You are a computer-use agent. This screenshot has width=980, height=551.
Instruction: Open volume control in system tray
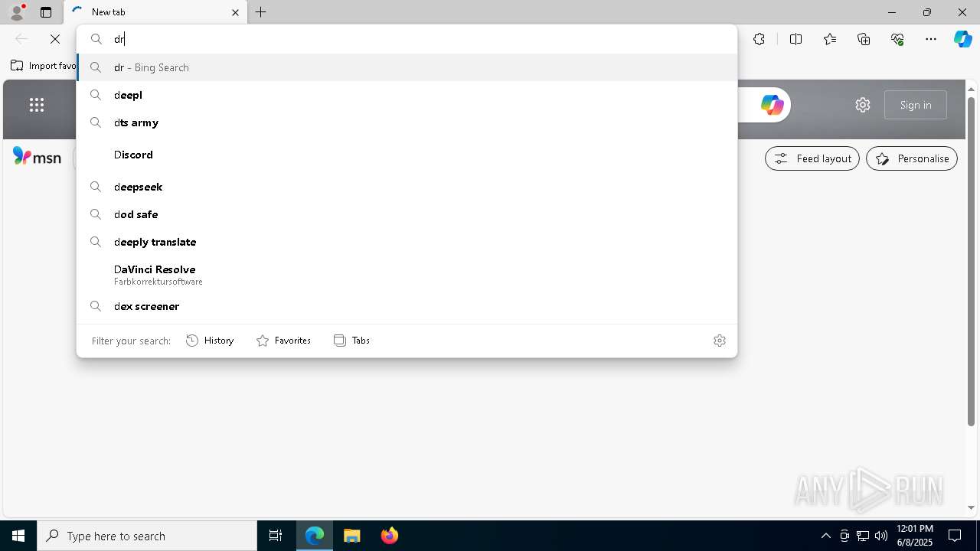tap(881, 536)
